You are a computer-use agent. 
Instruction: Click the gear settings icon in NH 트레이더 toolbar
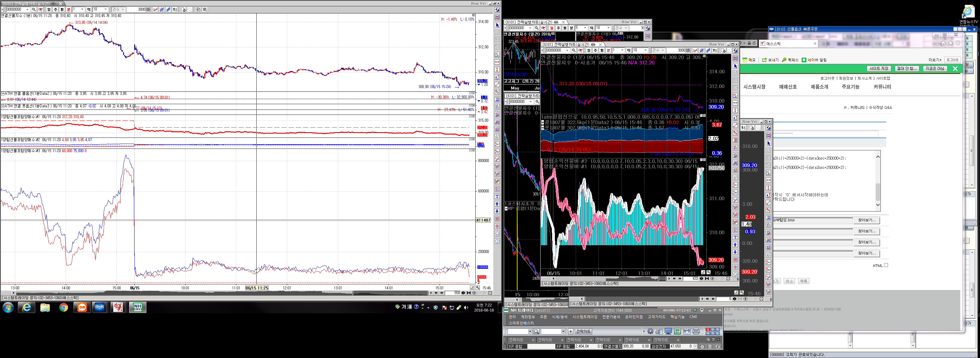650,331
